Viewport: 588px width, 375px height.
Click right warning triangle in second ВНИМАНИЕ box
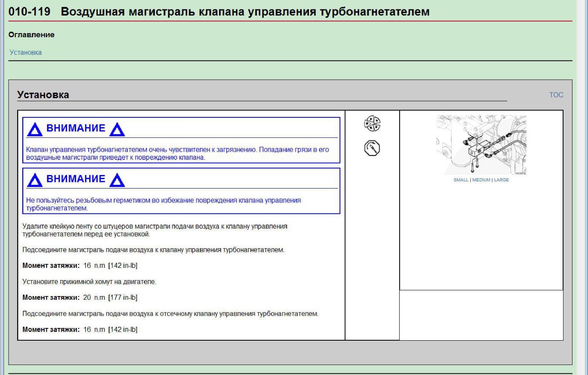point(117,180)
